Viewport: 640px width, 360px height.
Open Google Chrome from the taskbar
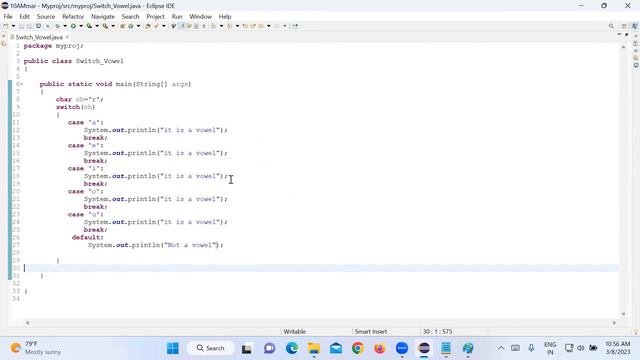pos(358,348)
